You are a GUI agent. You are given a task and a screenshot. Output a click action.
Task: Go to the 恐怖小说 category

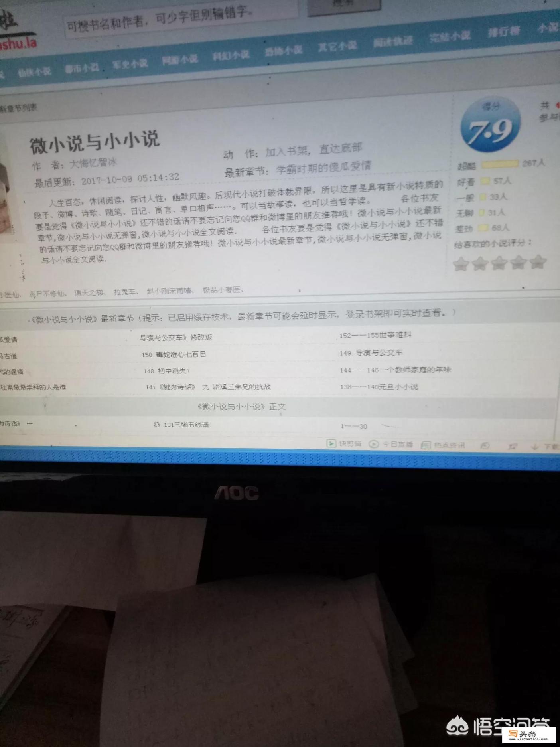tap(284, 51)
